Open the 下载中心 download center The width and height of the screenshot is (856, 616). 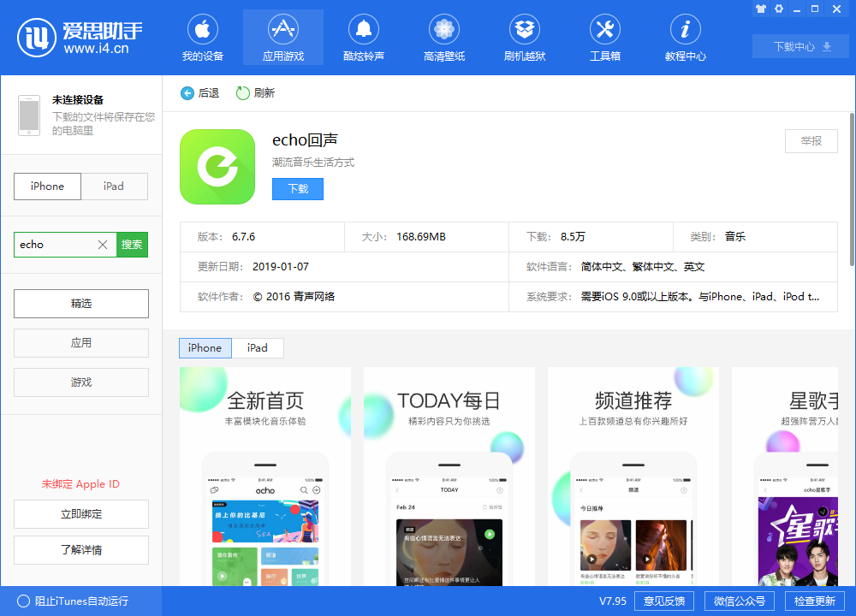coord(801,47)
